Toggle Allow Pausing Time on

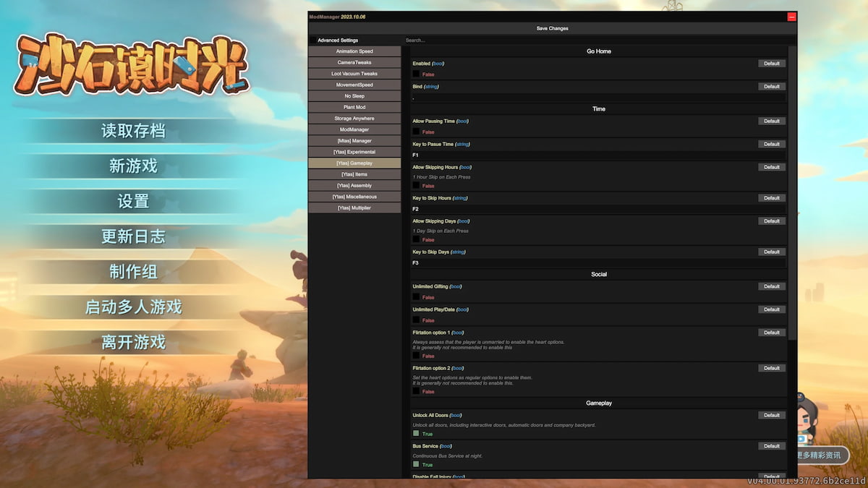click(414, 132)
